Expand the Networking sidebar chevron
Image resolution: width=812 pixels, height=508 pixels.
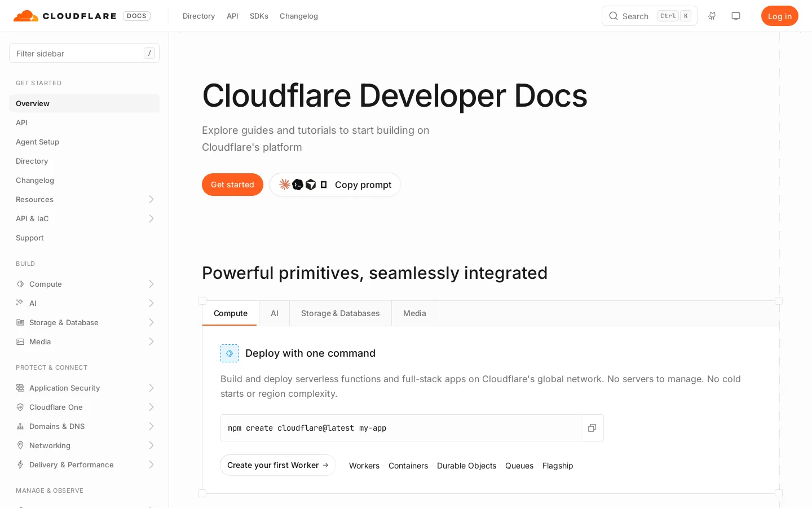151,445
